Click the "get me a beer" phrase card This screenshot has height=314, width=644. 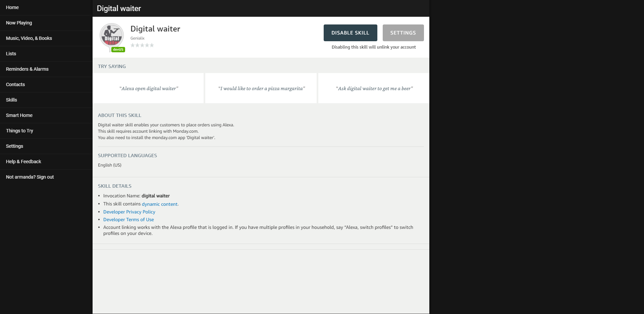click(x=374, y=88)
